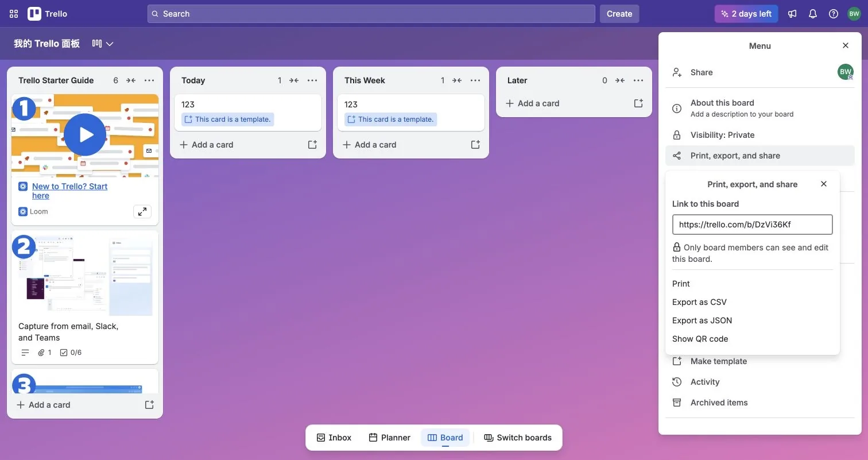The width and height of the screenshot is (868, 460).
Task: Create card from template in Later list
Action: 638,103
